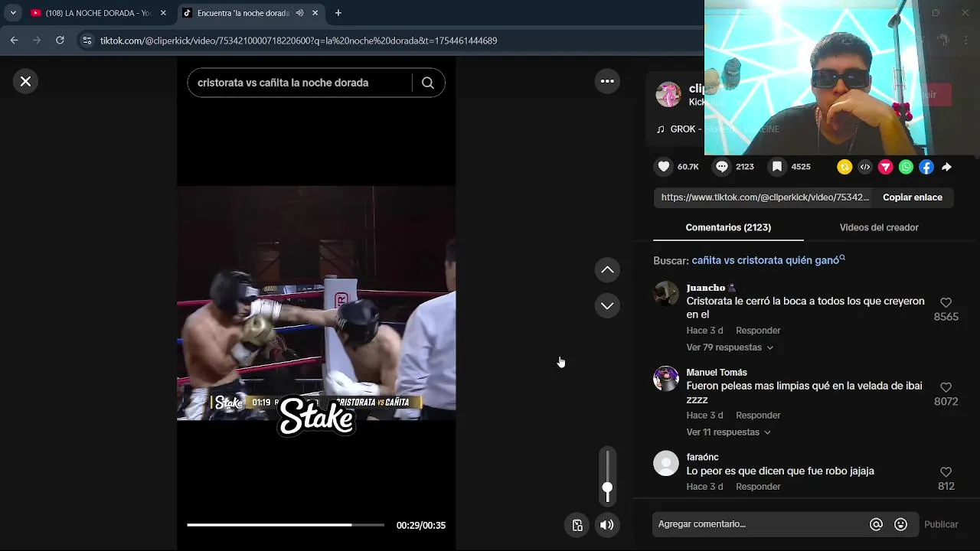Switch to Comentarios (2123) tab
The image size is (980, 551).
(728, 227)
